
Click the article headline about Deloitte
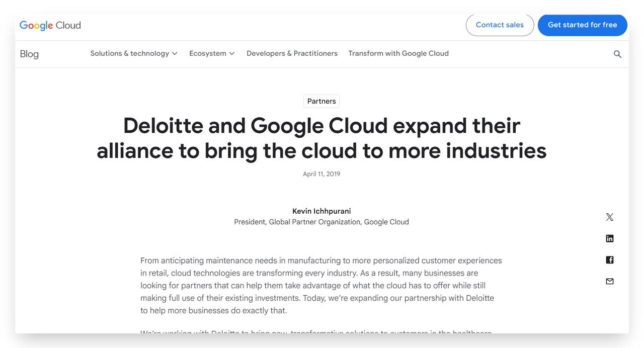[x=321, y=138]
